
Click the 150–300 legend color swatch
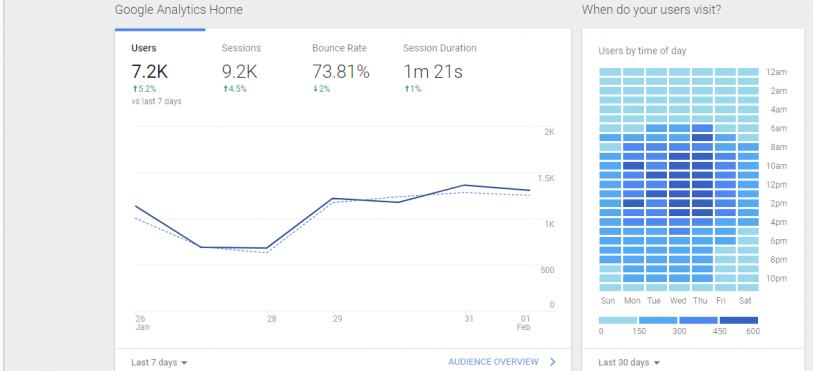(658, 320)
